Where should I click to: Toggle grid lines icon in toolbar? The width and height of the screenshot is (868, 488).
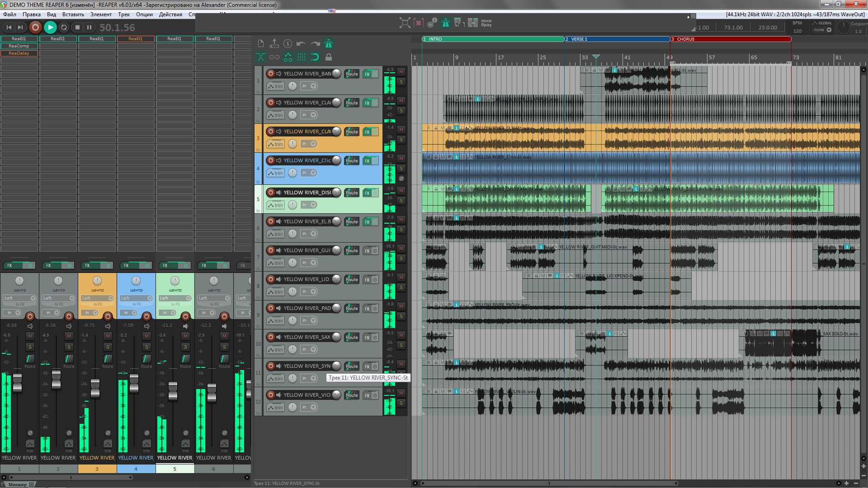point(302,57)
